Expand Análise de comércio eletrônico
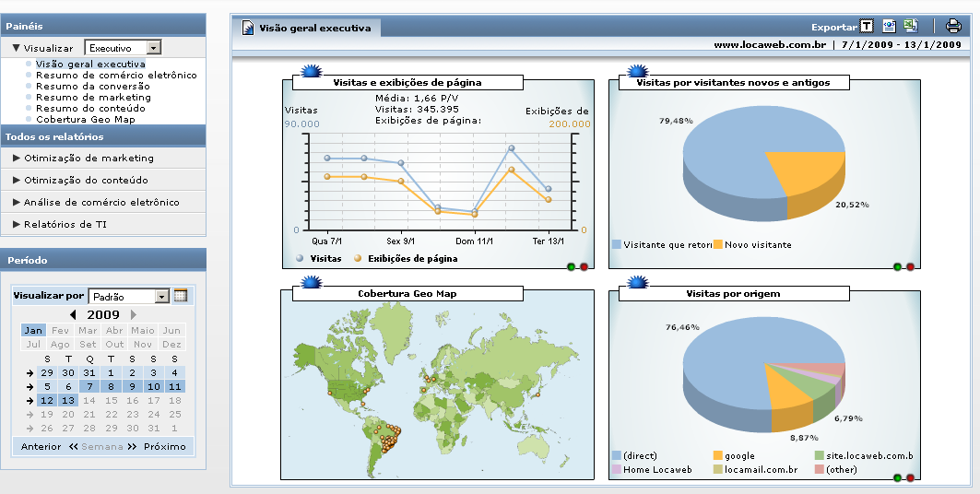980x494 pixels. point(103,203)
